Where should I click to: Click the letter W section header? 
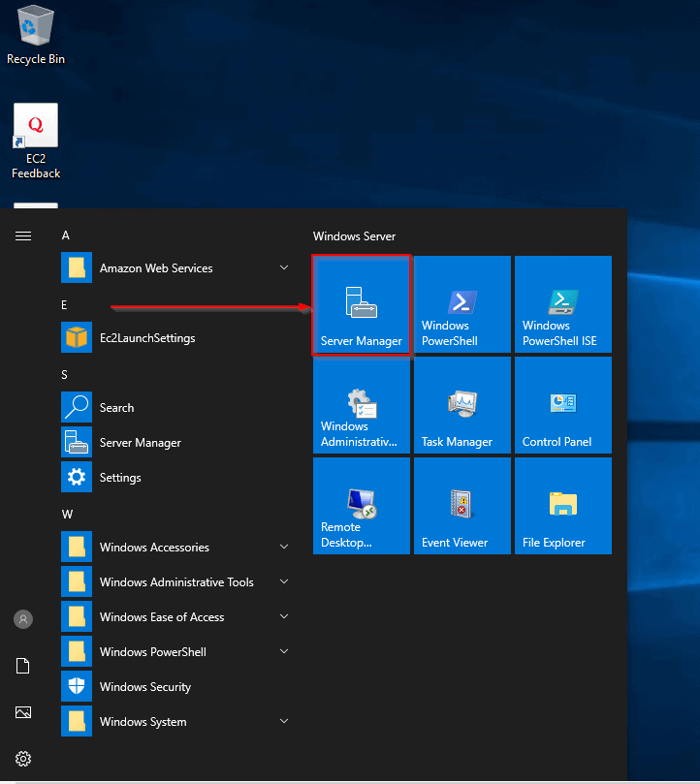point(67,514)
